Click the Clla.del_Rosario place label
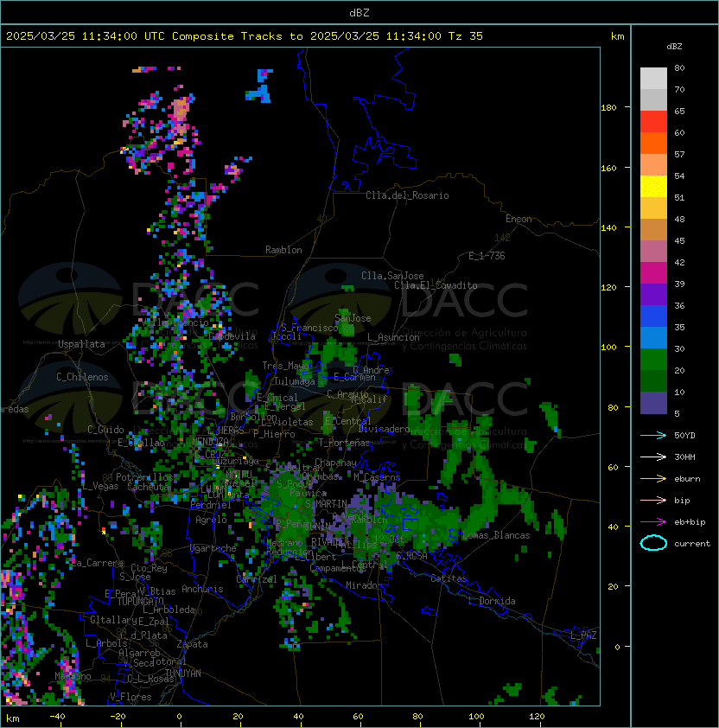 tap(407, 195)
